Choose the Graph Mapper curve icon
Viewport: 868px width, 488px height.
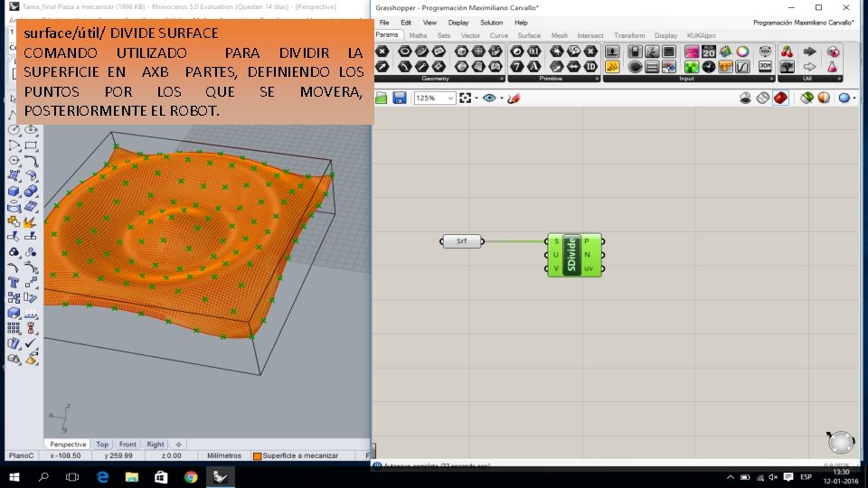[743, 67]
